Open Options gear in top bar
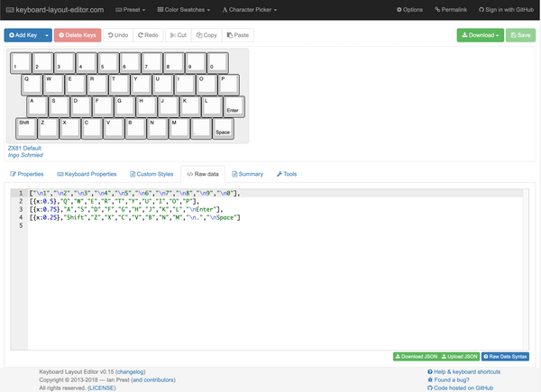Screen dimensions: 541x392 (409, 9)
